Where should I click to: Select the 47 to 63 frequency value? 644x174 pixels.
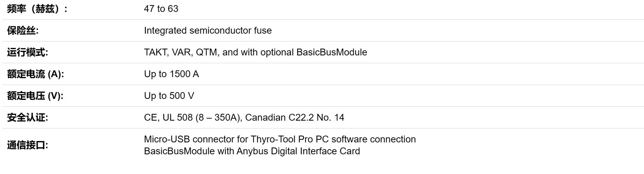click(x=161, y=9)
